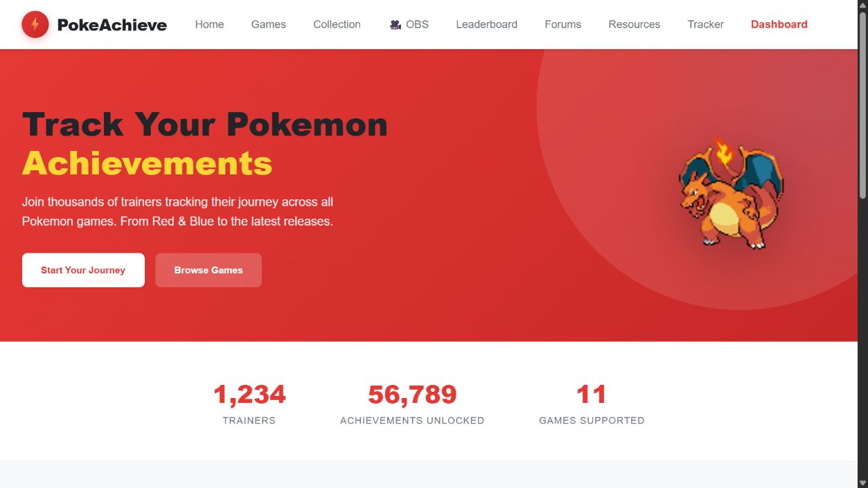
Task: Open the Tracker page
Action: click(706, 24)
